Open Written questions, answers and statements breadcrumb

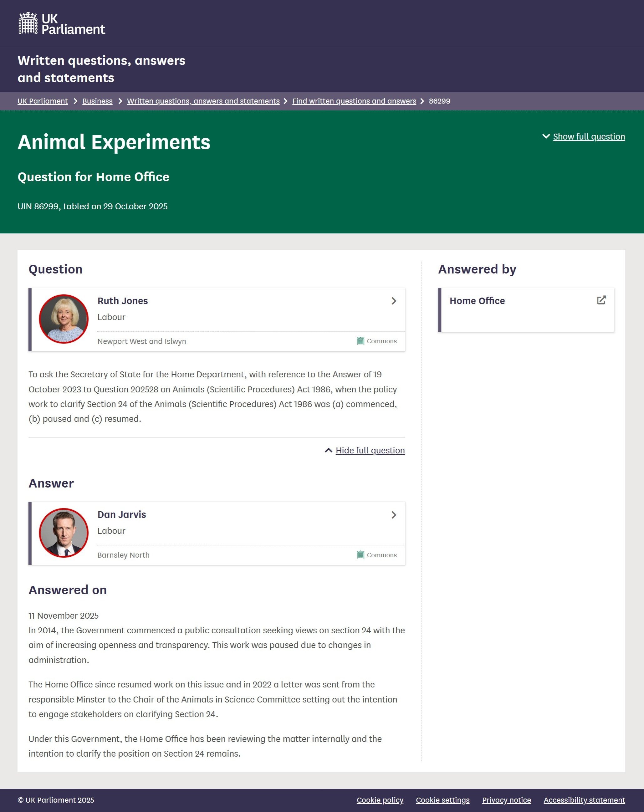coord(203,101)
